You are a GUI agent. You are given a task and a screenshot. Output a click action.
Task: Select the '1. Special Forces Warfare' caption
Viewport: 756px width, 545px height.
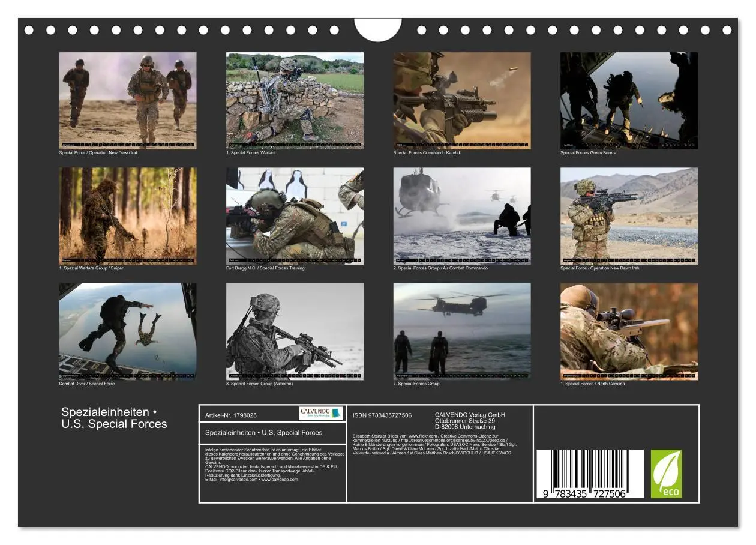coord(251,153)
